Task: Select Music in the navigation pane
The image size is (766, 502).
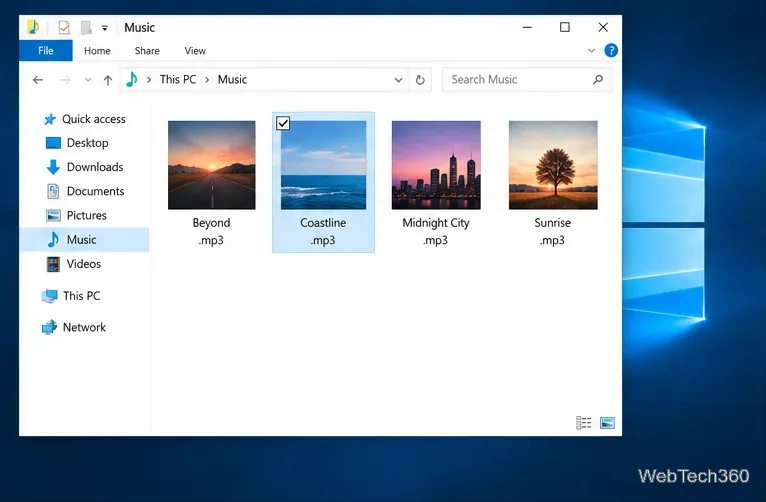Action: click(x=84, y=239)
